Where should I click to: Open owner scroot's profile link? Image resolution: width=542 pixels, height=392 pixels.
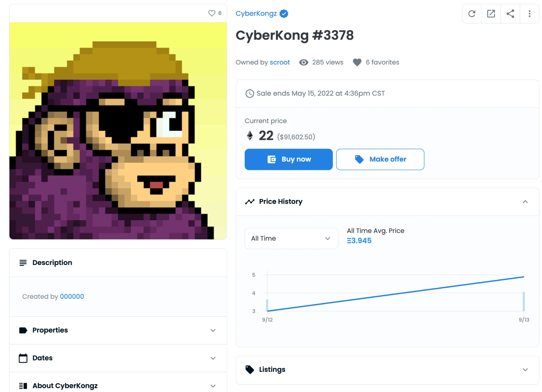click(280, 63)
